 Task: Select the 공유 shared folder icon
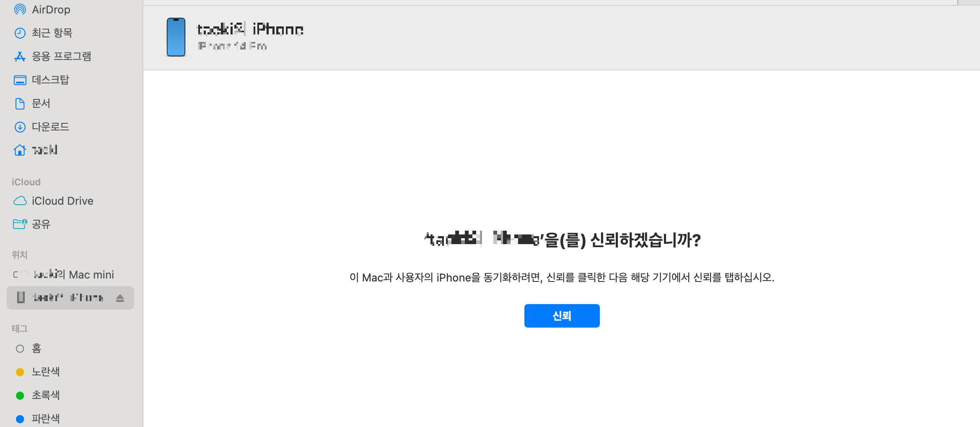click(20, 224)
